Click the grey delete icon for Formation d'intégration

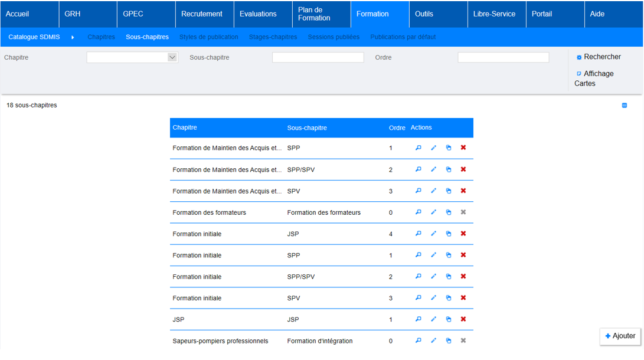pos(463,341)
